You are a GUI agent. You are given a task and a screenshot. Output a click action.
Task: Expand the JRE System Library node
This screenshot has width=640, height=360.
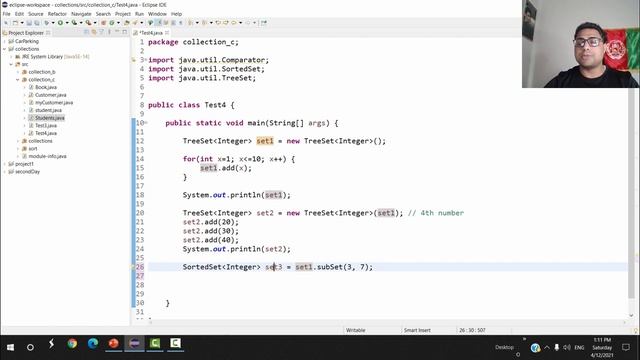tap(11, 57)
